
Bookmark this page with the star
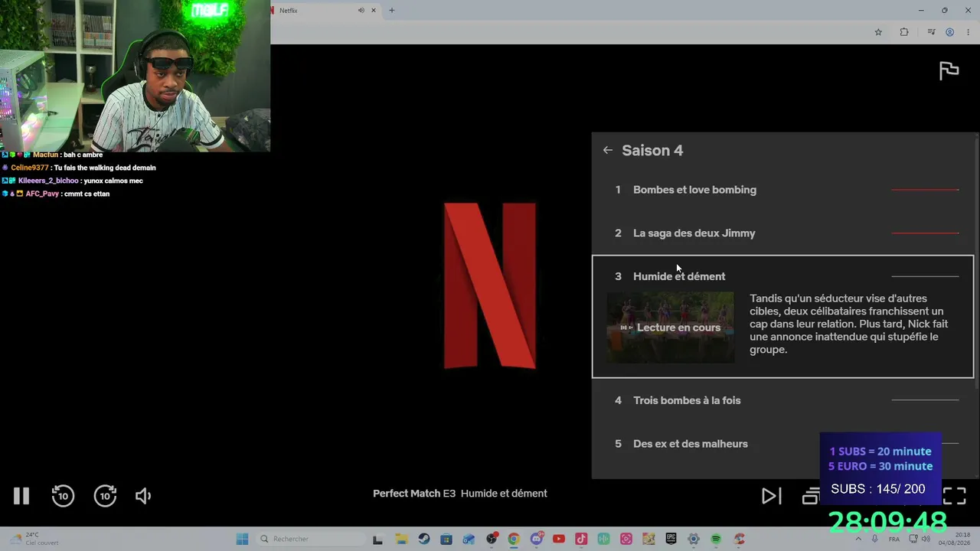(878, 32)
